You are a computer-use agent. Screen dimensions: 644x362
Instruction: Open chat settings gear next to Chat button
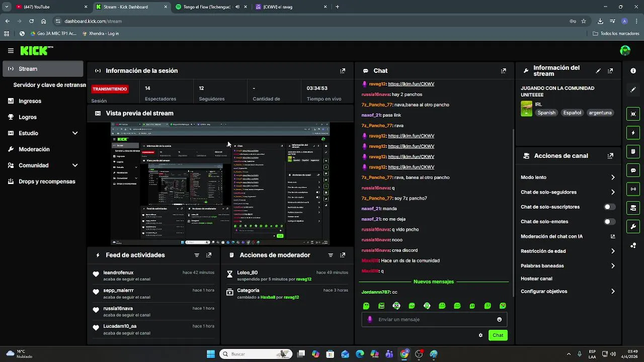click(x=480, y=335)
